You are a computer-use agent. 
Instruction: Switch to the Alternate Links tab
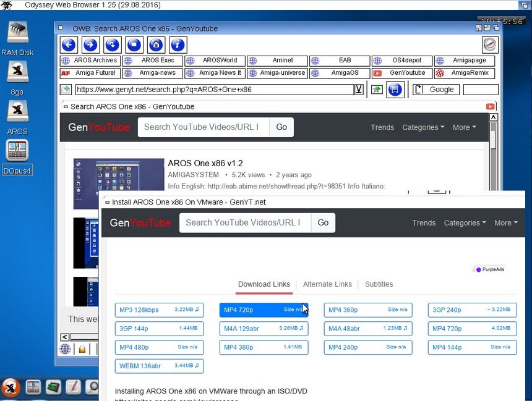[327, 284]
